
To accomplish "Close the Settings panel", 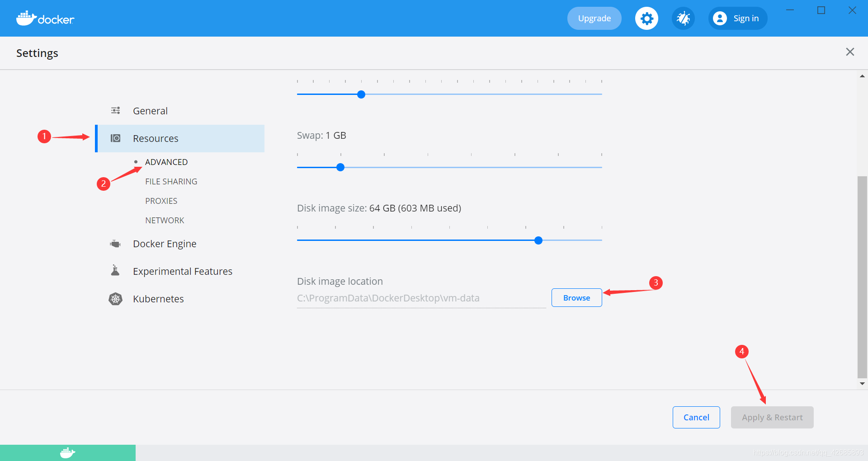I will (850, 52).
